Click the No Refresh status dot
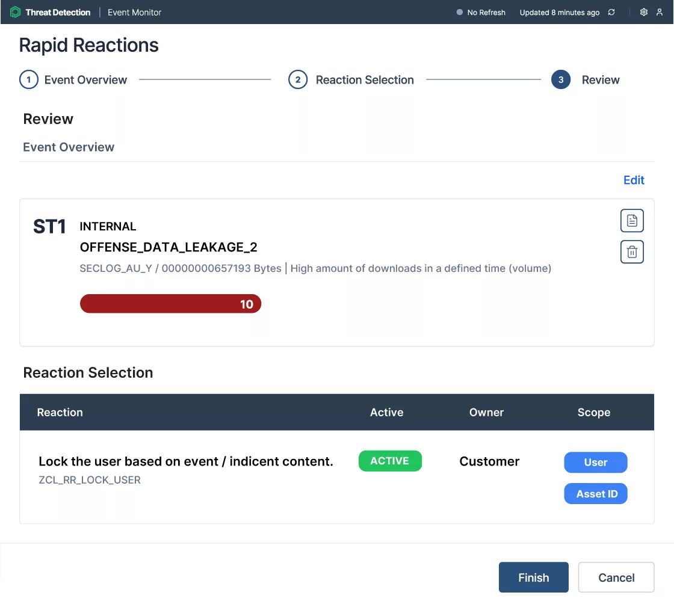The height and width of the screenshot is (616, 674). pyautogui.click(x=460, y=12)
